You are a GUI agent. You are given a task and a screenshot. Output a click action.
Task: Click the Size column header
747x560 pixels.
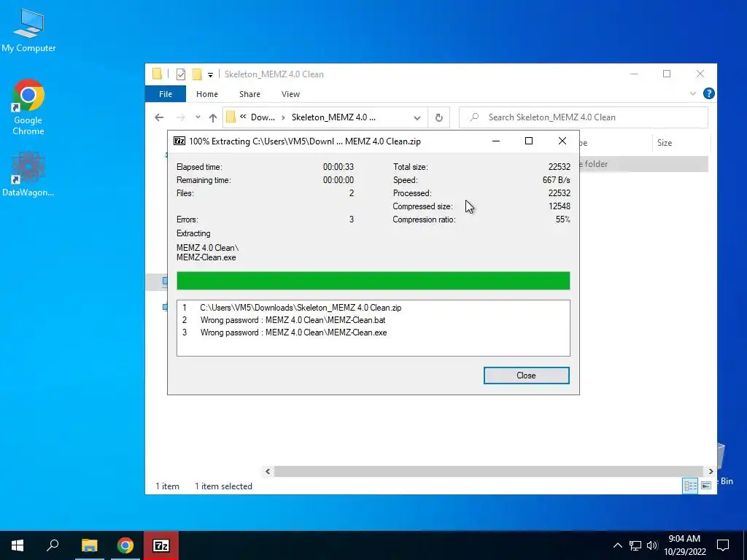click(x=681, y=143)
